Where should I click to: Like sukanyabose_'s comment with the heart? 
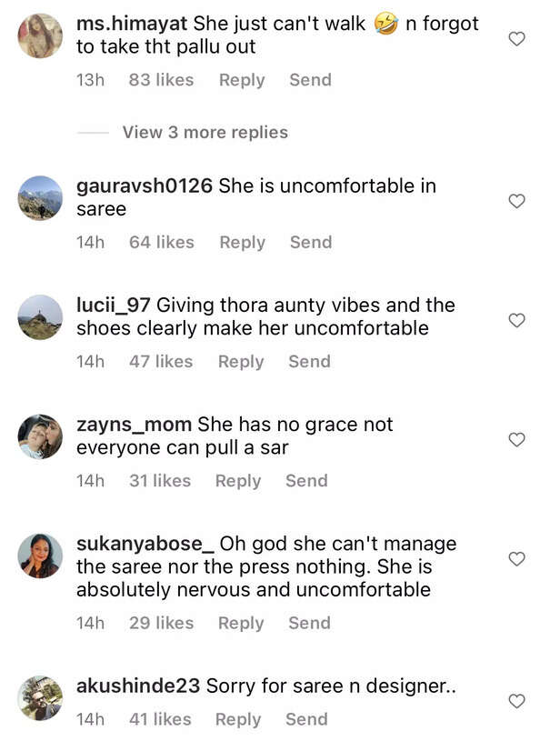pyautogui.click(x=516, y=558)
